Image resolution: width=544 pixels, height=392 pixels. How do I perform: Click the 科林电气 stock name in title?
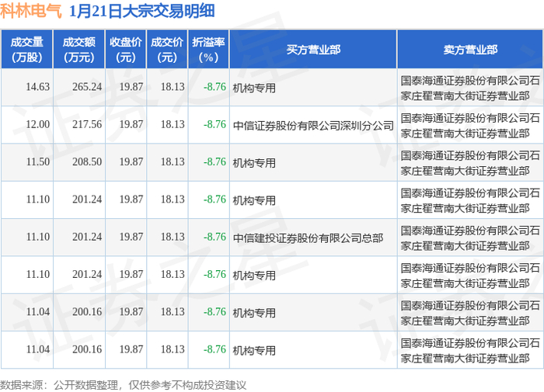click(x=31, y=12)
